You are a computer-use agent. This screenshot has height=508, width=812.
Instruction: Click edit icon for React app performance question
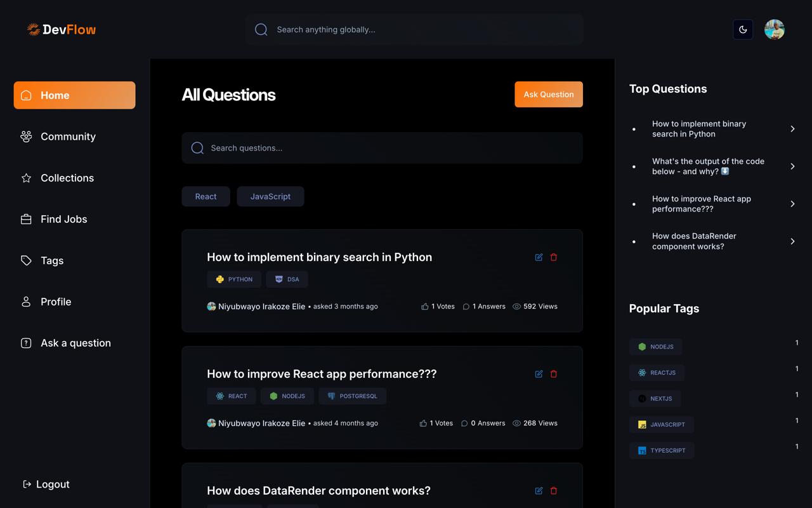[x=539, y=374]
